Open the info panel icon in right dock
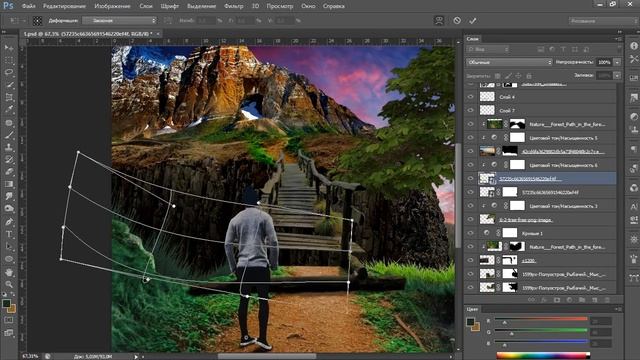 (633, 46)
